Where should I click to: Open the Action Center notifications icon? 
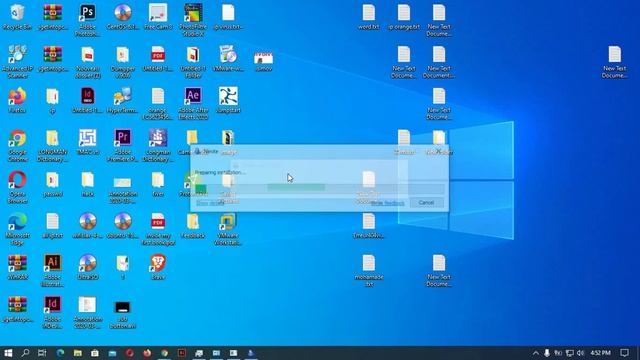(x=624, y=353)
